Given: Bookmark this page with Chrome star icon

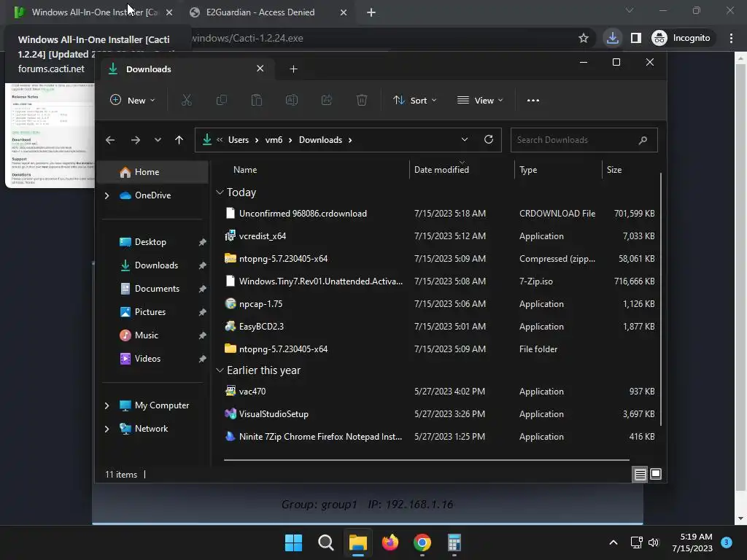Looking at the screenshot, I should point(583,38).
